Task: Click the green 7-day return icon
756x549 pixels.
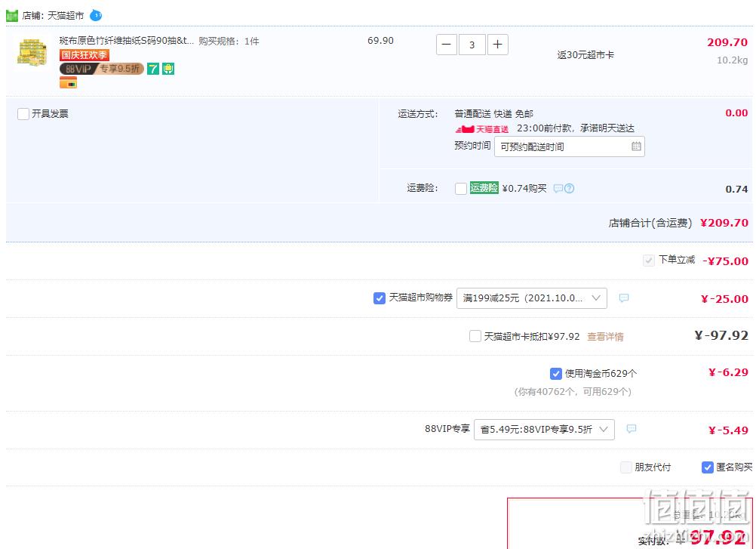Action: 153,69
